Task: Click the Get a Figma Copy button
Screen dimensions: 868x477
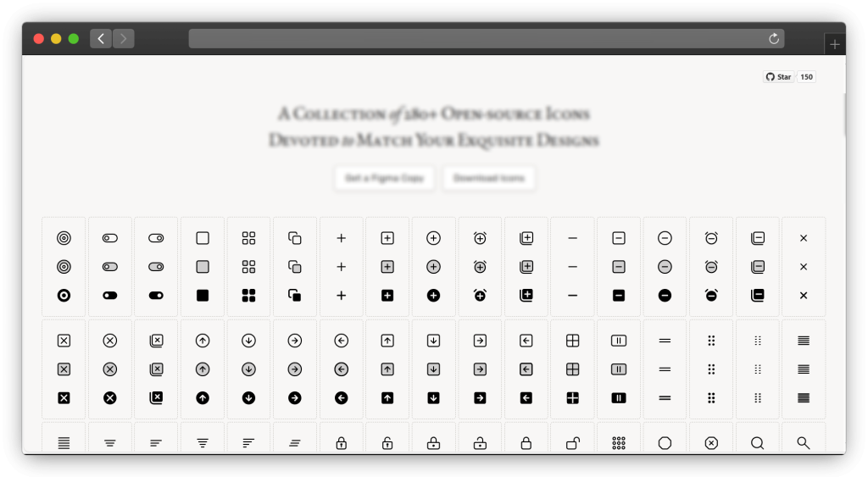Action: pos(385,178)
